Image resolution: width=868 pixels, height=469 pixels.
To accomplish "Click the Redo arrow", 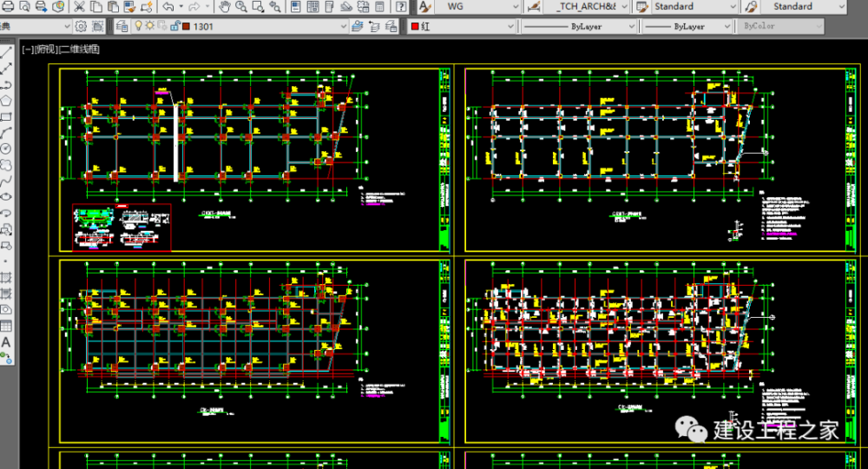I will coord(194,7).
